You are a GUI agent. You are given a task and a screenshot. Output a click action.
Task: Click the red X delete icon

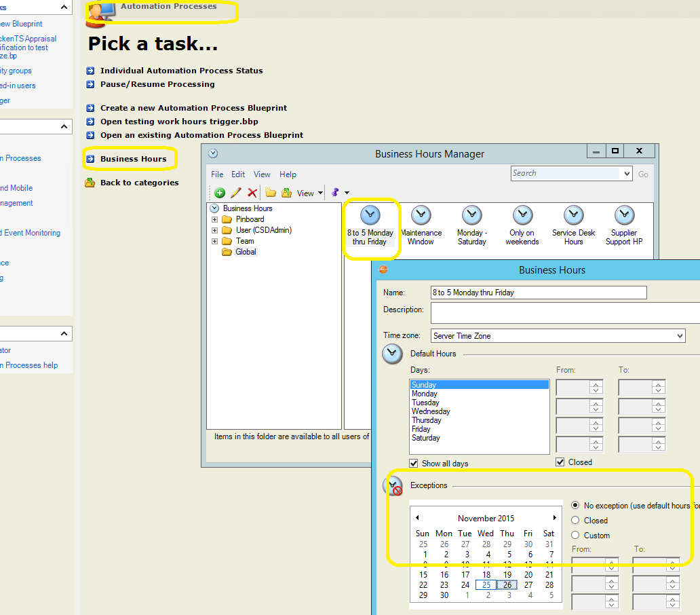tap(252, 193)
